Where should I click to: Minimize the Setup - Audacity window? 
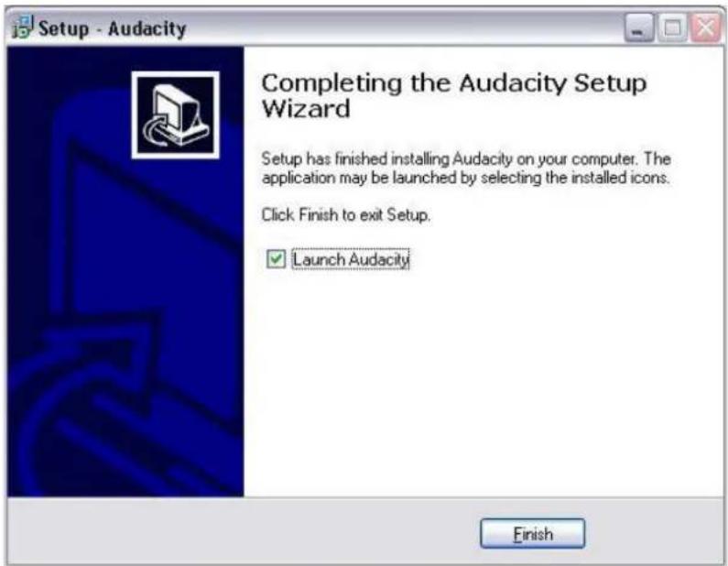click(639, 27)
